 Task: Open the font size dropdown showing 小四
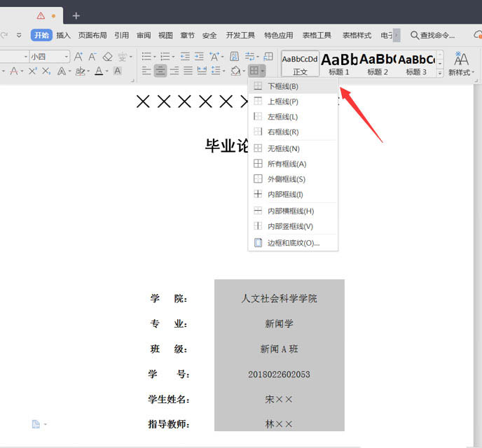pyautogui.click(x=48, y=57)
